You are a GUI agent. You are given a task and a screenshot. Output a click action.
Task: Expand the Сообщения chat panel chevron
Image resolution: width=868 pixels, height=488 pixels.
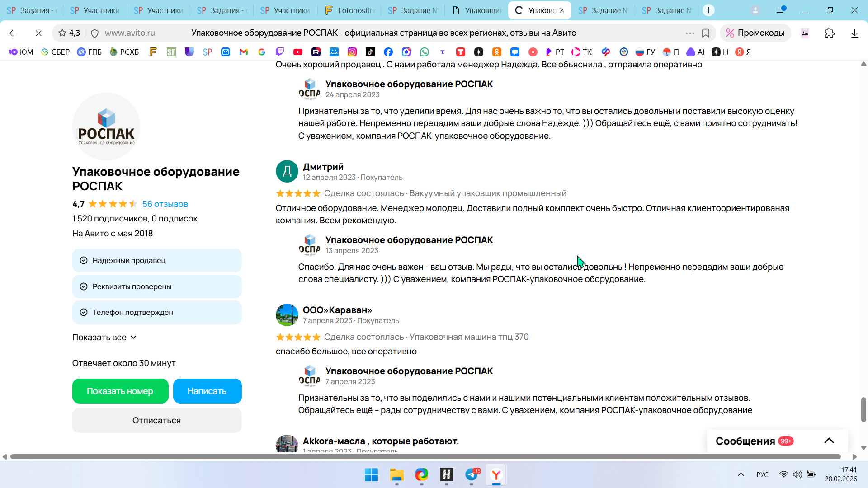coord(829,441)
